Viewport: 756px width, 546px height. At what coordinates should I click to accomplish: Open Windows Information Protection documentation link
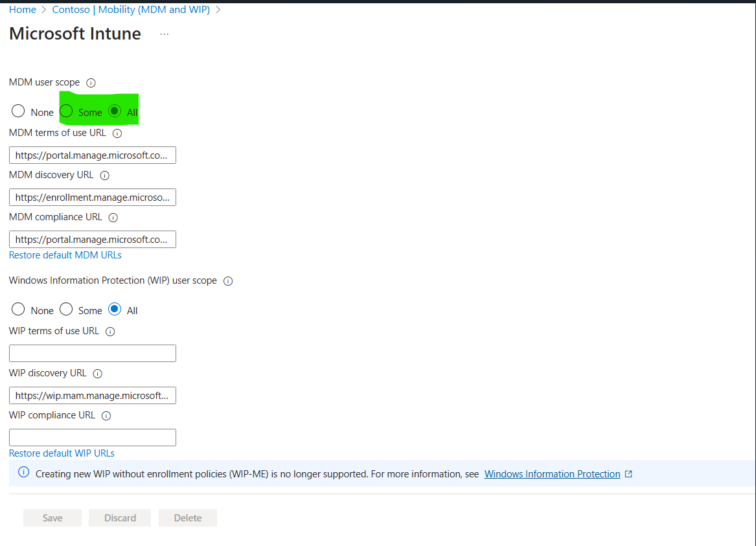[x=552, y=474]
